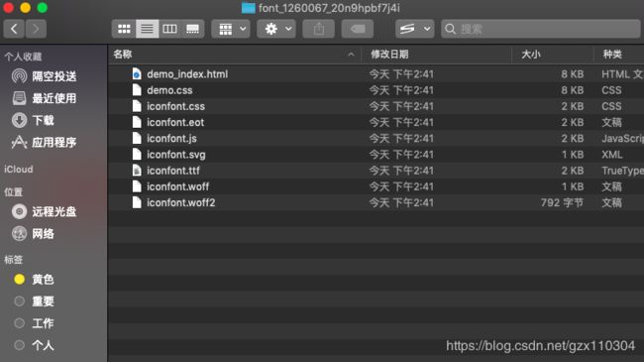Open 应用程序 in the sidebar
The width and height of the screenshot is (644, 362).
click(45, 143)
